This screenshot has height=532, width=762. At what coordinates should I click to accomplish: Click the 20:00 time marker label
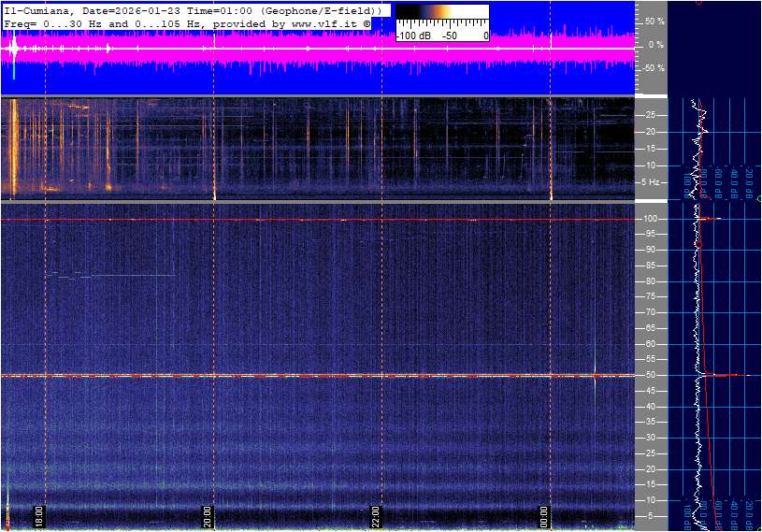[x=208, y=517]
